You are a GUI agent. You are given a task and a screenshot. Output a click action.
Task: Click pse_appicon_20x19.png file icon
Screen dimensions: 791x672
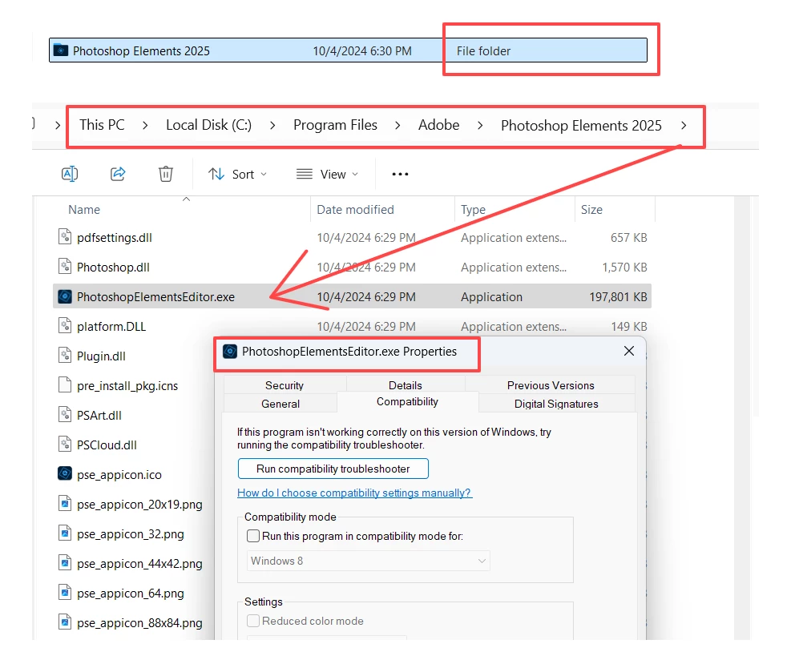click(x=65, y=504)
